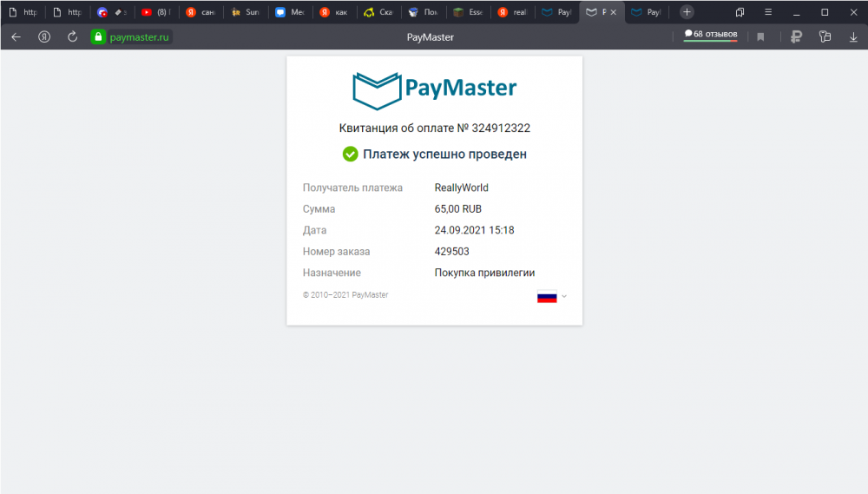Open the tab overview icon
Screen dimensions: 868x494
coord(740,12)
